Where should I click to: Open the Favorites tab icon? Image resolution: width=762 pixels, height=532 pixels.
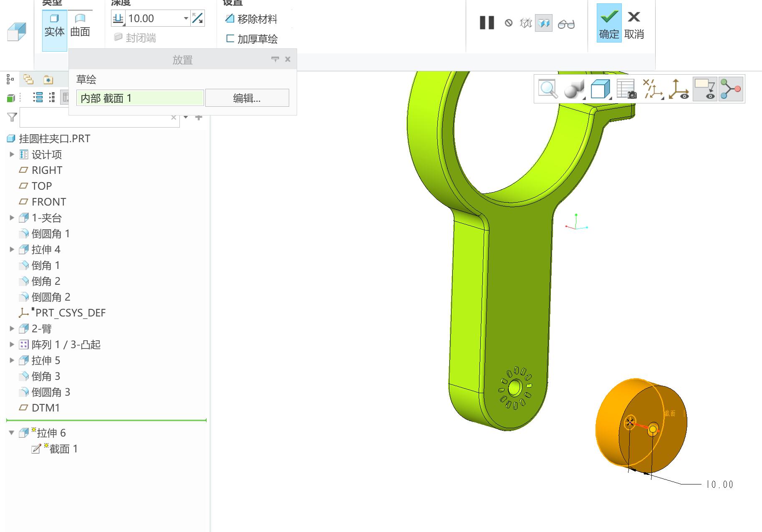click(x=48, y=79)
